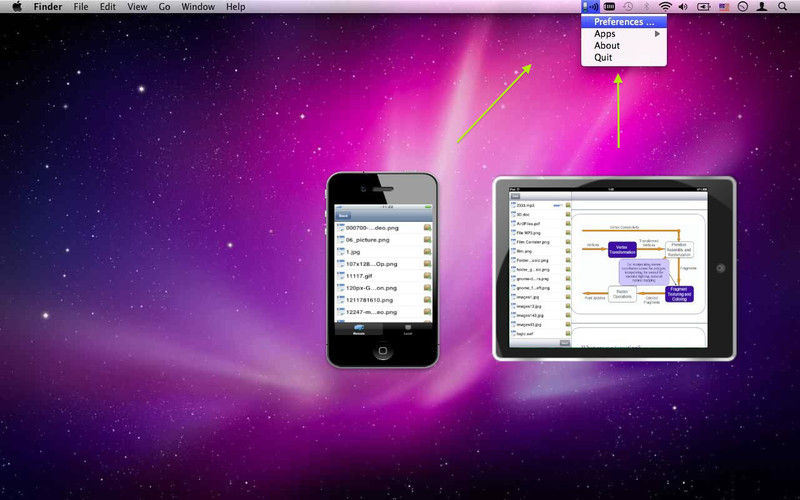Open the user account silhouette icon

pyautogui.click(x=762, y=7)
